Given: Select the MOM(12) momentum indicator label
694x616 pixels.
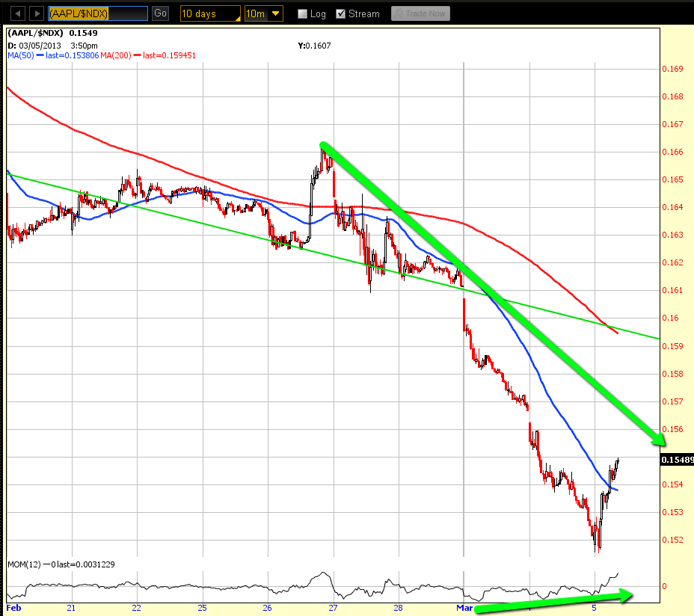Looking at the screenshot, I should pos(24,564).
